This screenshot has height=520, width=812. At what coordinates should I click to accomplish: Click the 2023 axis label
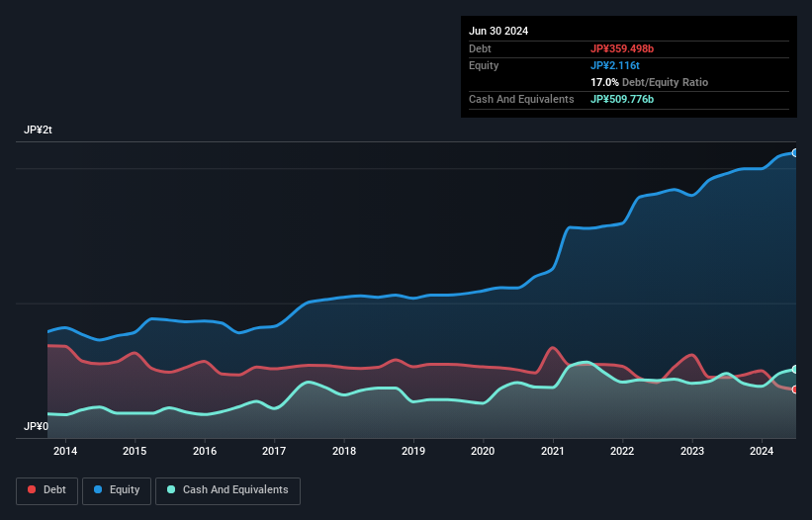692,451
